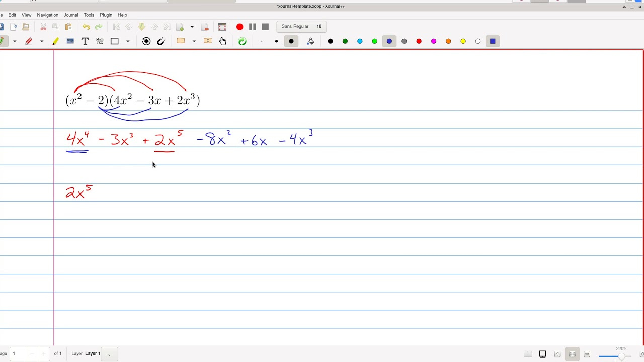Click the page number input field
This screenshot has height=362, width=644.
pos(17,354)
